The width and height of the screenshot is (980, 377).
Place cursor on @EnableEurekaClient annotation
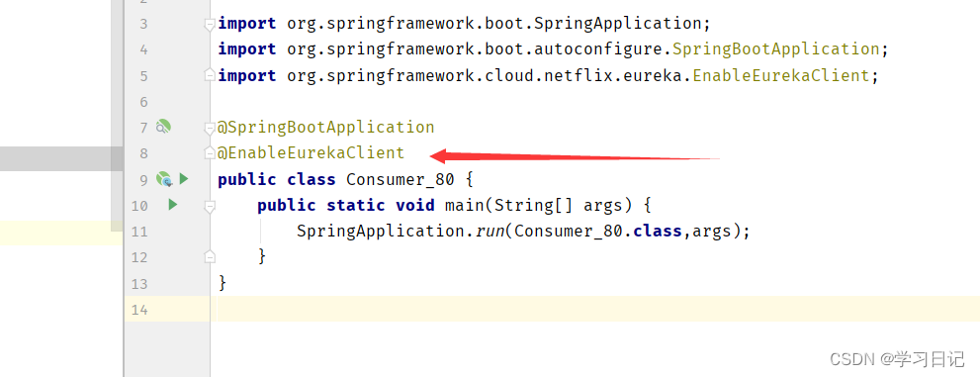point(311,153)
